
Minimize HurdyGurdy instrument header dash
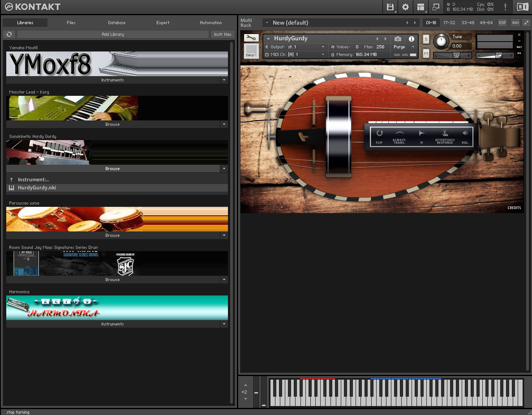tap(519, 41)
